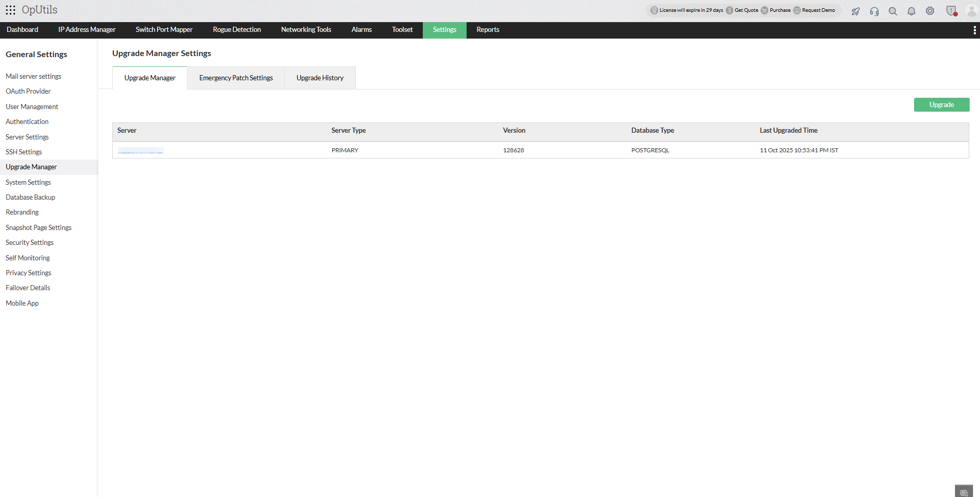
Task: Open Server Settings in sidebar
Action: coord(27,137)
